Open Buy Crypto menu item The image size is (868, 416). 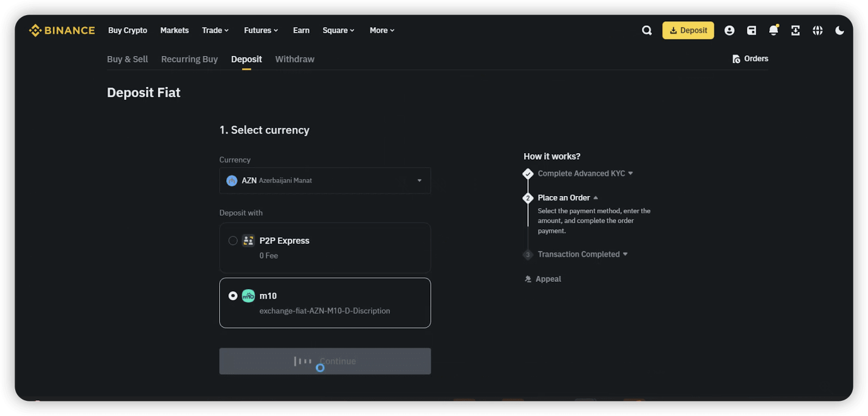127,30
